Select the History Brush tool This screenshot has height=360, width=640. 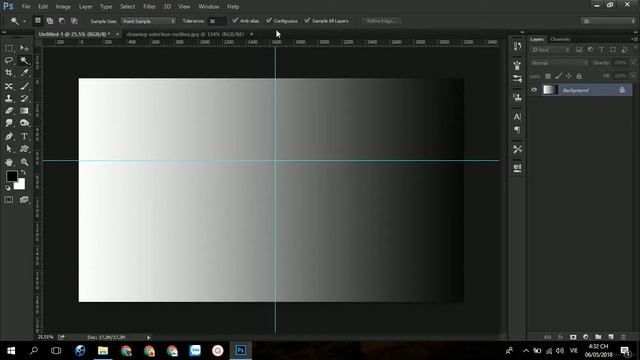pos(24,98)
